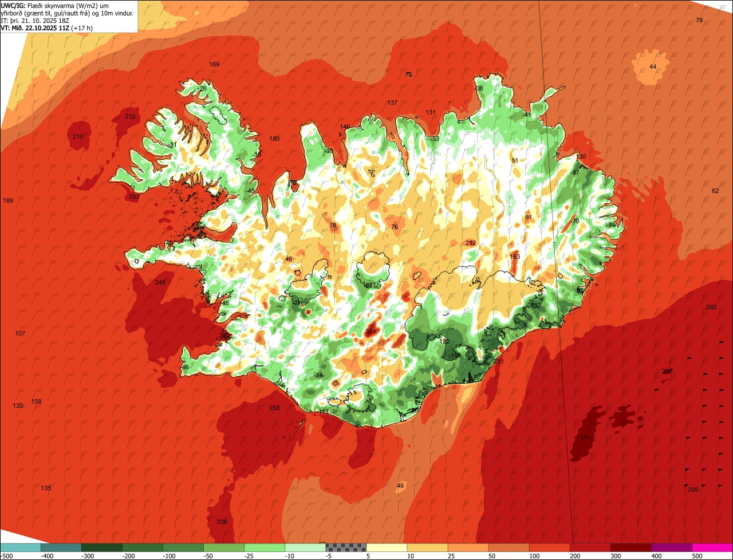Select the pale yellow swatch between 5 and 10
This screenshot has width=733, height=560.
click(387, 547)
